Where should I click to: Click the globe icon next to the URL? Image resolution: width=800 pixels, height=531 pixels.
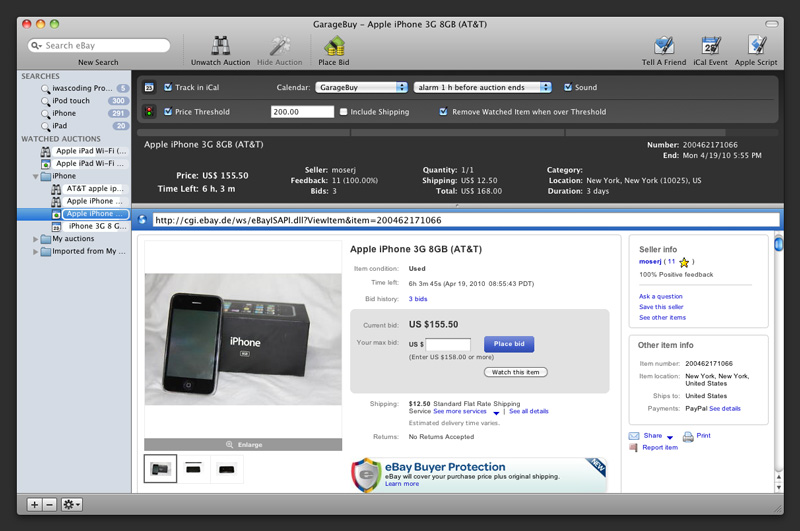pos(142,220)
